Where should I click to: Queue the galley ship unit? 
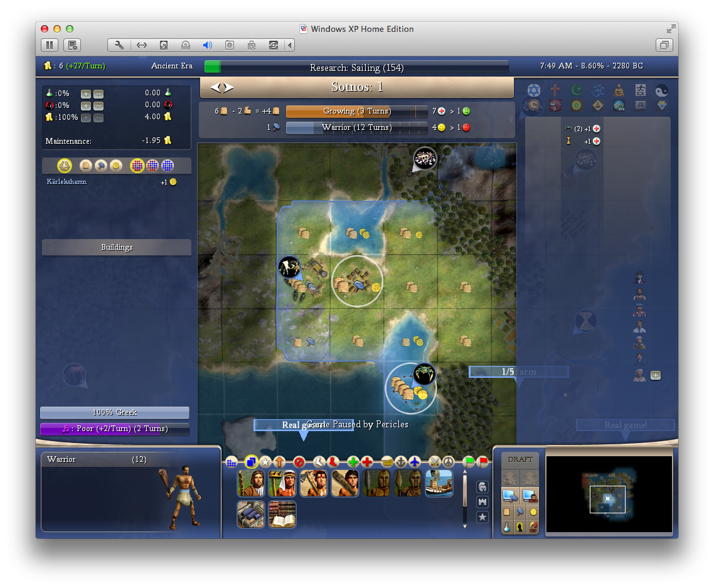pyautogui.click(x=439, y=483)
